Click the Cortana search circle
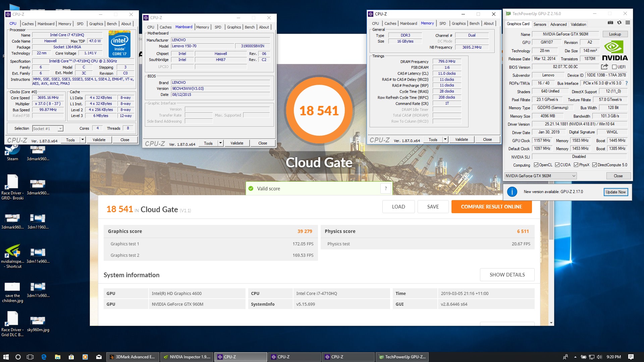This screenshot has height=362, width=644. point(18,357)
